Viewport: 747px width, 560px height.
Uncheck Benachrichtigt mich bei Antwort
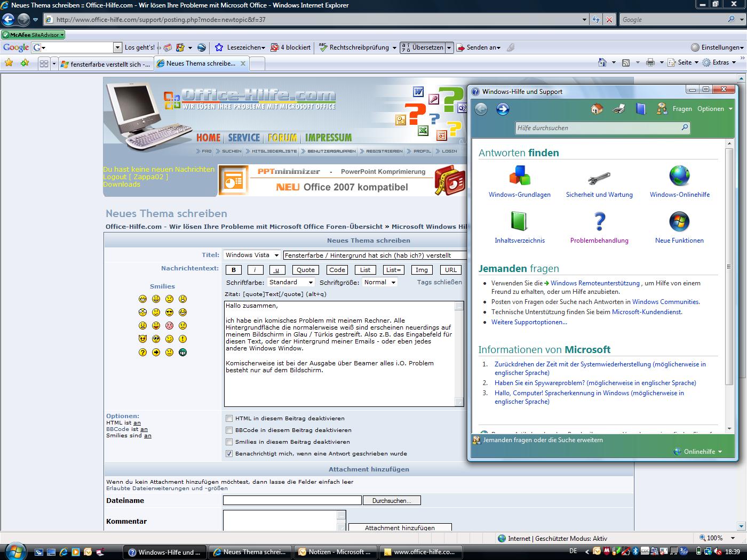229,453
